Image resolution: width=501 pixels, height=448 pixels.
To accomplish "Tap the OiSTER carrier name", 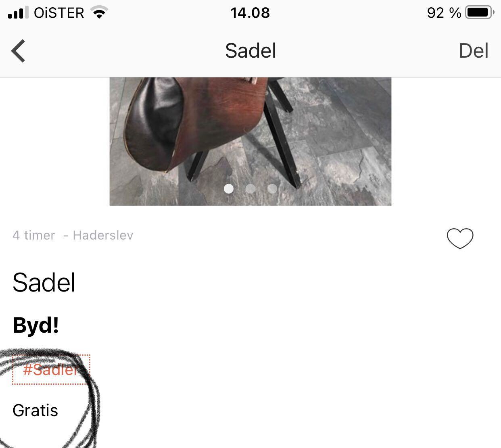I will (59, 13).
